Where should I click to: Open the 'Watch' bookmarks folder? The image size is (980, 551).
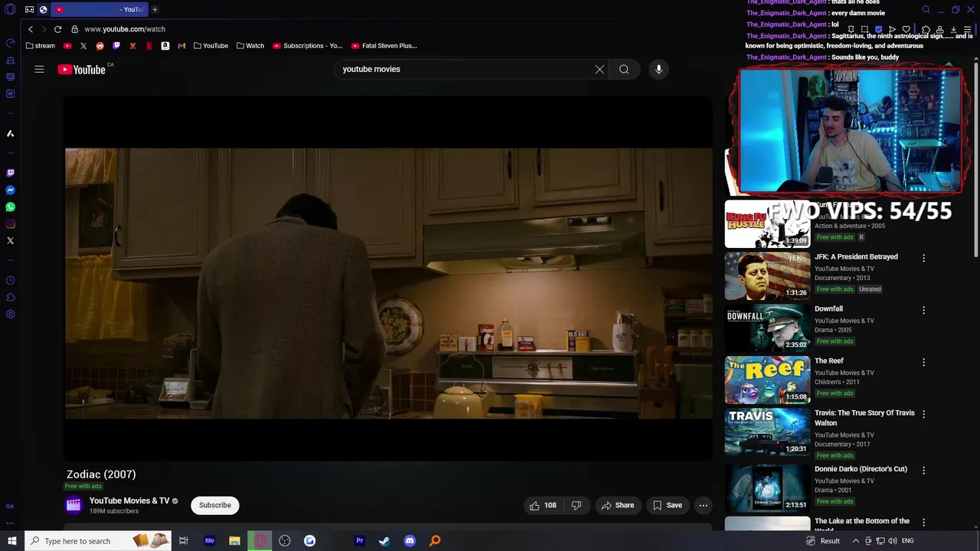point(250,46)
